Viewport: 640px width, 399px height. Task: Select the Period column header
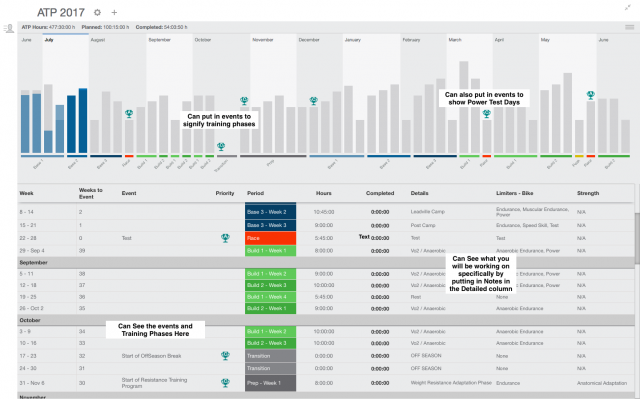256,193
